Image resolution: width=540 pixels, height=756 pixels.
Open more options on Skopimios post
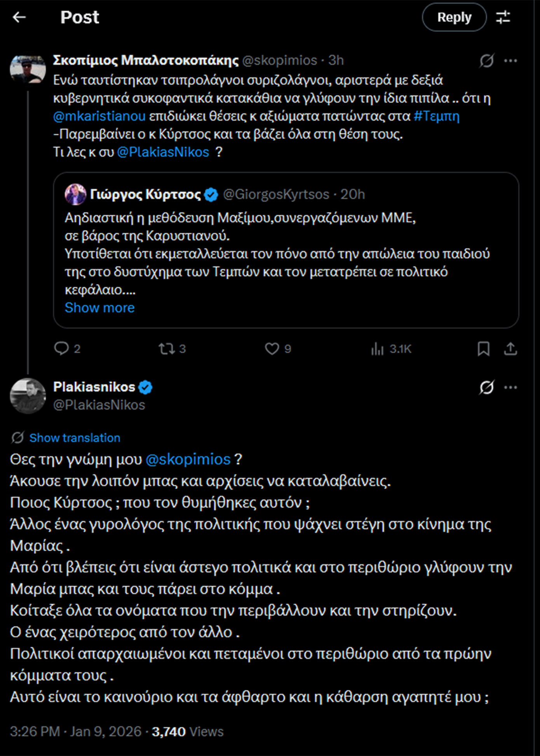click(510, 61)
